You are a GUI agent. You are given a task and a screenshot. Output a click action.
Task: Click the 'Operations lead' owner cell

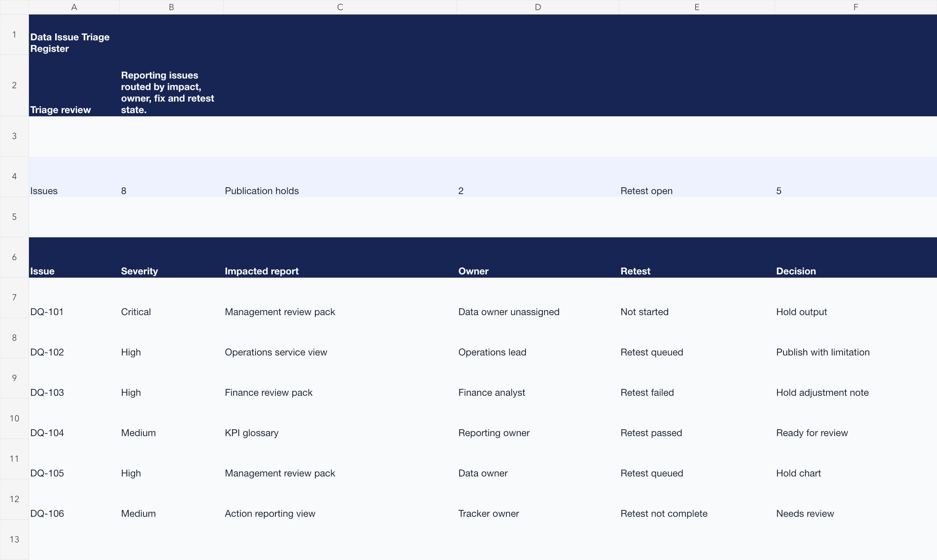coord(538,338)
